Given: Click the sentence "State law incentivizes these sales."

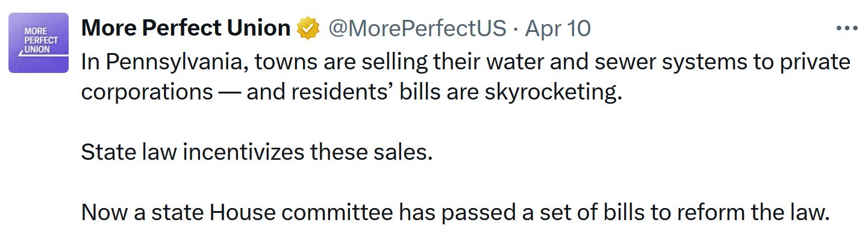Looking at the screenshot, I should (x=257, y=152).
